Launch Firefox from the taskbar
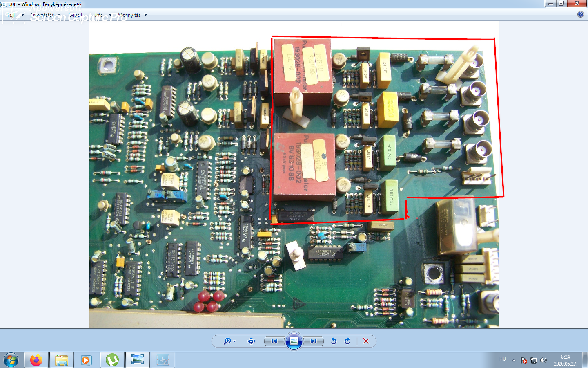The image size is (588, 368). pos(36,360)
